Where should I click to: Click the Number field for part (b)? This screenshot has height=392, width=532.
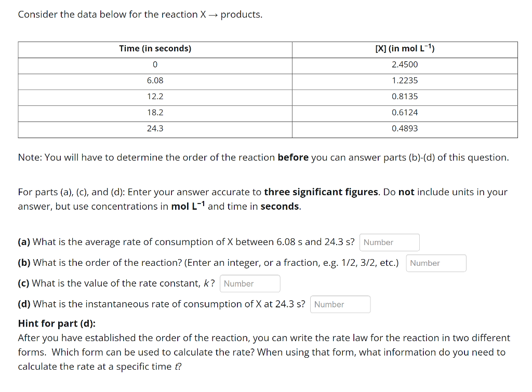436,263
